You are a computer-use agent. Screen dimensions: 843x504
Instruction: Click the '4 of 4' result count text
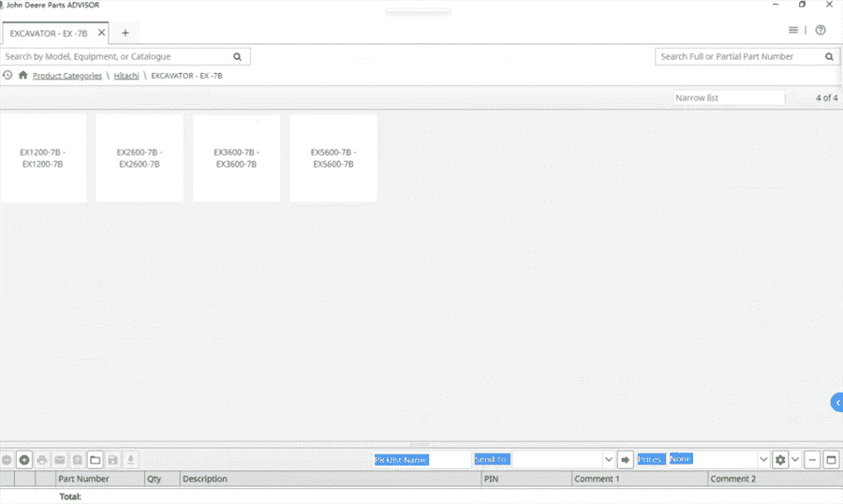point(826,97)
